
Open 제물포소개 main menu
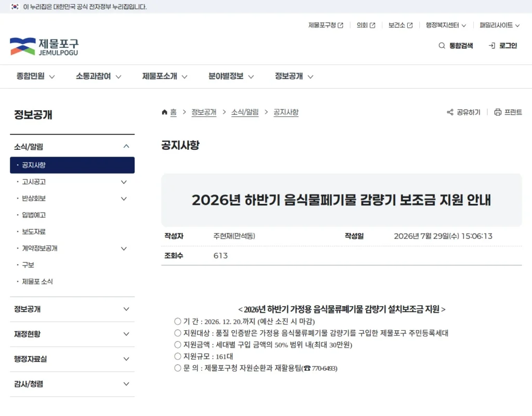(165, 76)
